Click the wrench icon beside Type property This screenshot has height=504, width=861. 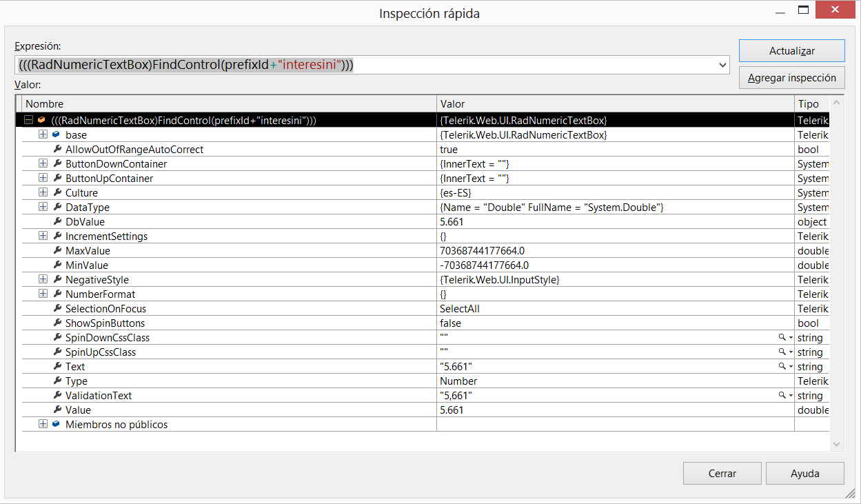(x=57, y=381)
